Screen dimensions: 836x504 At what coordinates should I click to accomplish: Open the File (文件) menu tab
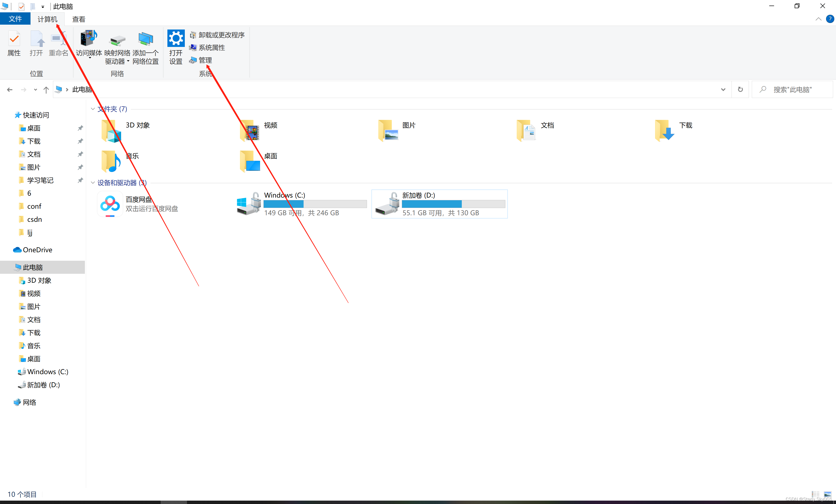(x=15, y=19)
